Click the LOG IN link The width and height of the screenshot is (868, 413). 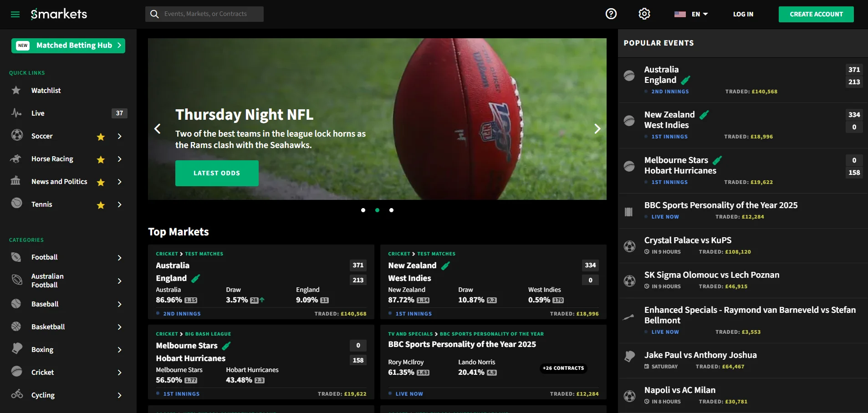point(743,14)
